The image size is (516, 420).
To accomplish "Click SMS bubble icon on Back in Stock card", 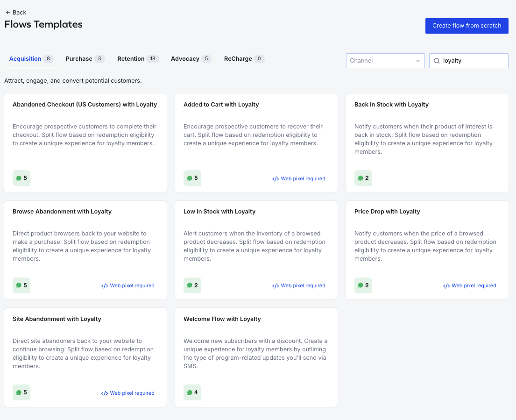I will [x=360, y=178].
